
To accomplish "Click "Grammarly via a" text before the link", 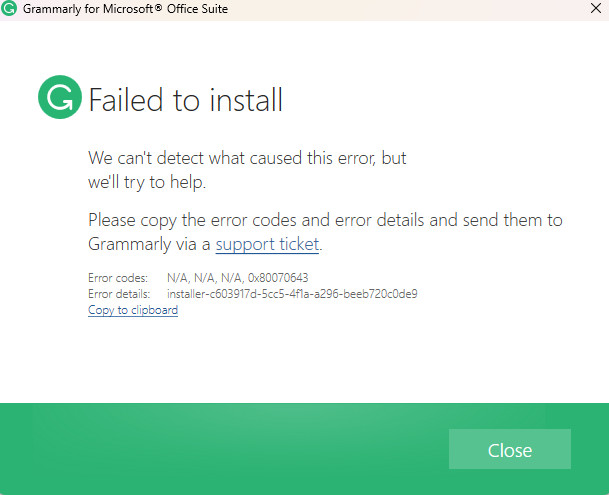I will pyautogui.click(x=149, y=244).
